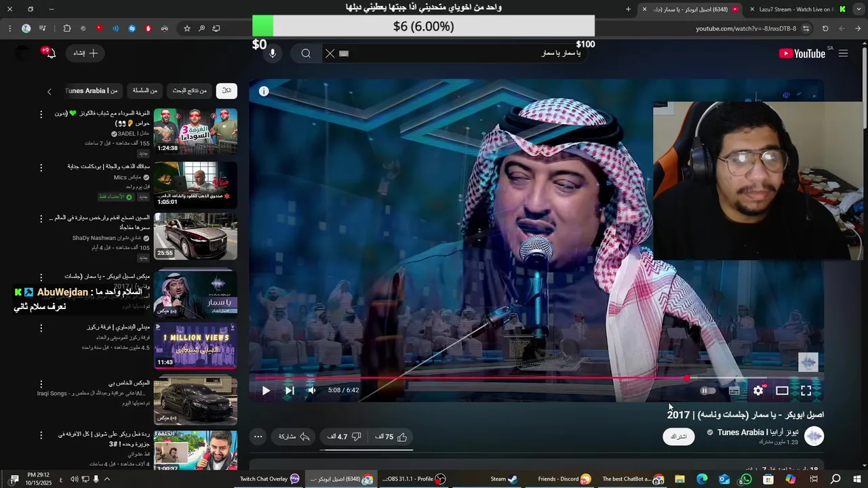This screenshot has width=868, height=488.
Task: Click the info icon on the video
Action: click(264, 91)
